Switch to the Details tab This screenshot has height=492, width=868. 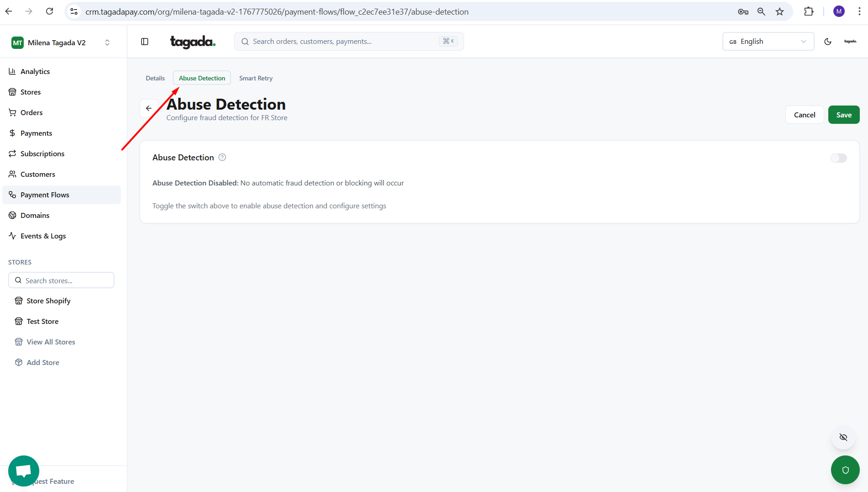tap(155, 78)
